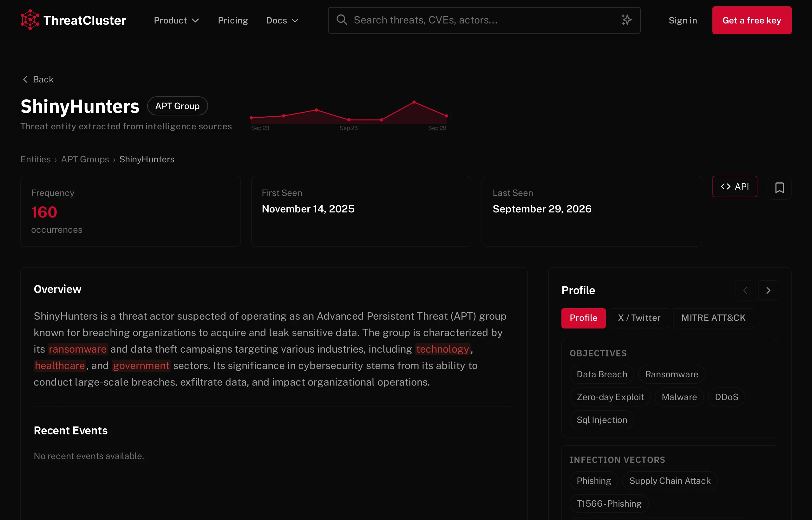Image resolution: width=812 pixels, height=520 pixels.
Task: Click the Zero-day Exploit tag
Action: coord(610,397)
